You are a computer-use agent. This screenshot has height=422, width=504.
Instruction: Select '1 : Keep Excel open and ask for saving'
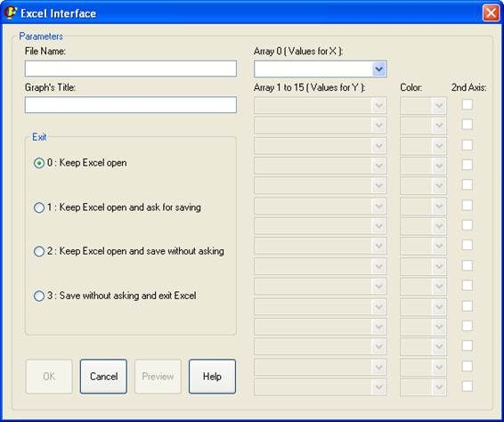click(118, 207)
